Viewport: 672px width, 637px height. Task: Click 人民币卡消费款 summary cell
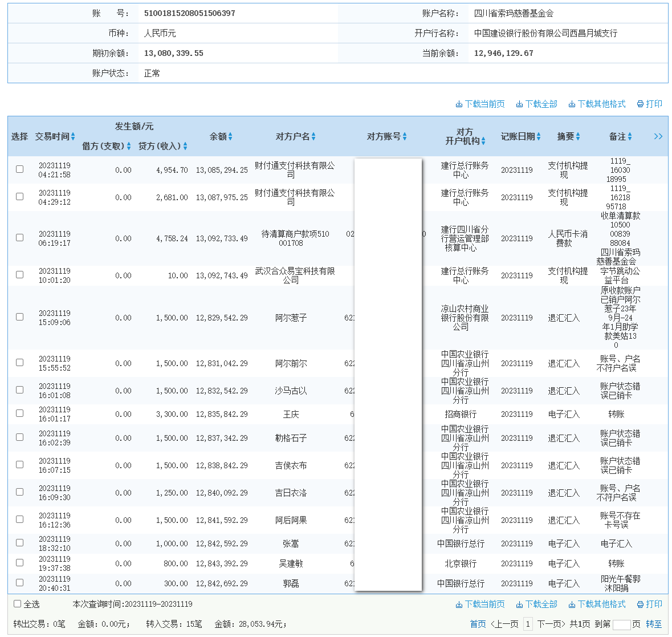(x=568, y=238)
